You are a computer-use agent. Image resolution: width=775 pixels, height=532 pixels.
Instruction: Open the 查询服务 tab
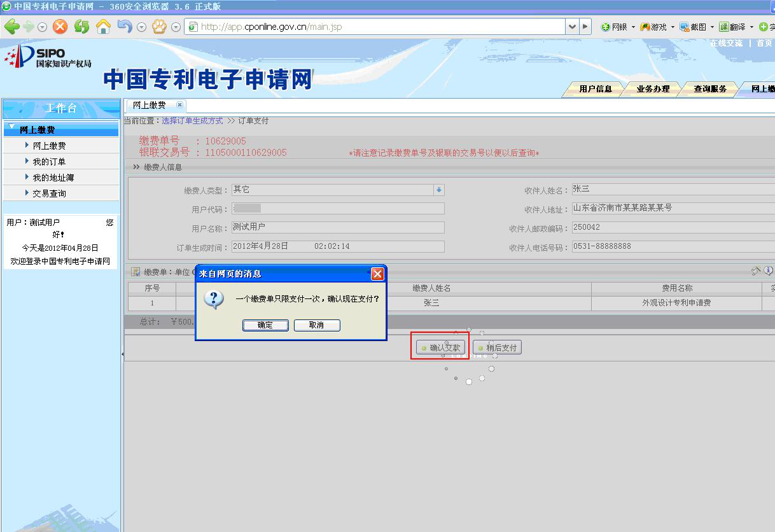tap(710, 89)
